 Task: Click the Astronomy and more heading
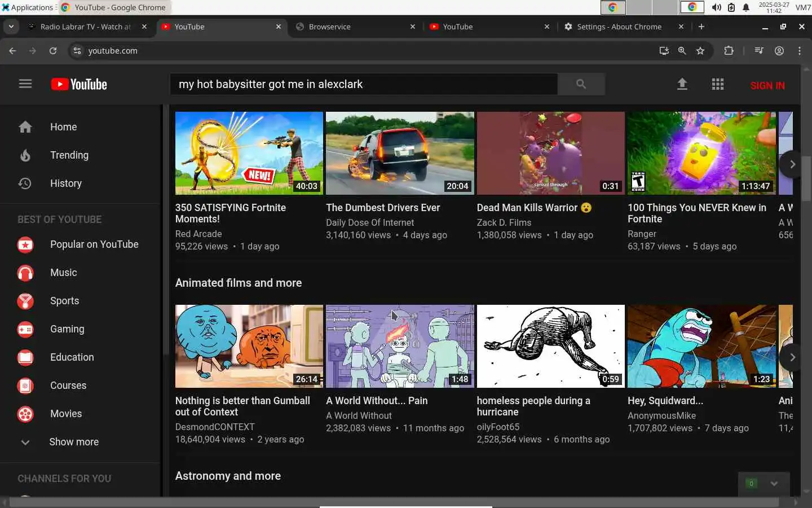click(x=228, y=476)
